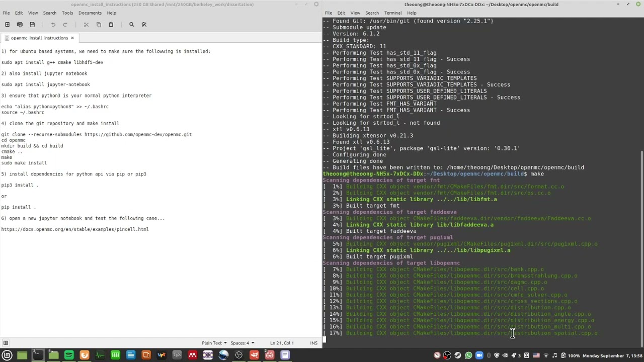Undo the last edit in editor
The height and width of the screenshot is (362, 644).
[53, 24]
